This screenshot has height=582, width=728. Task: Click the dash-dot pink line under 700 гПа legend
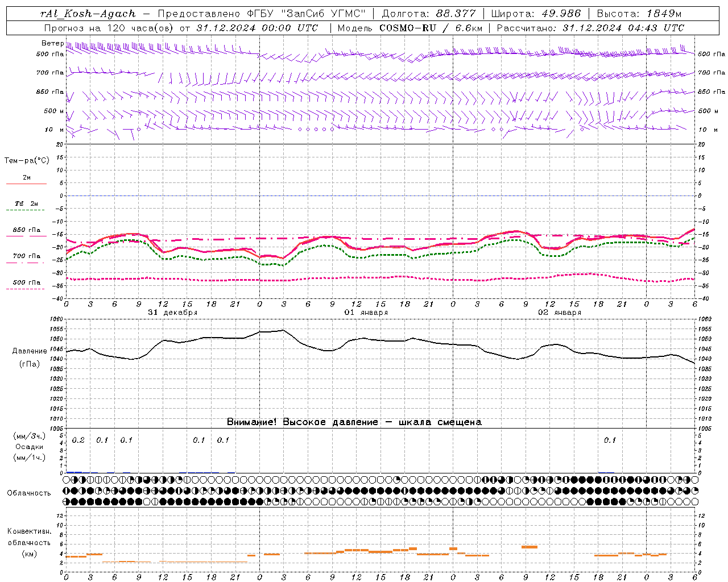coord(26,263)
